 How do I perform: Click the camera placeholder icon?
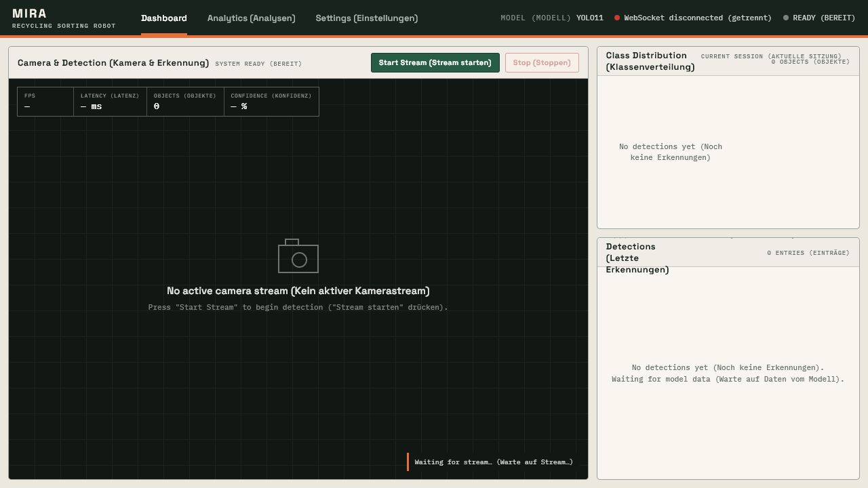pos(298,256)
